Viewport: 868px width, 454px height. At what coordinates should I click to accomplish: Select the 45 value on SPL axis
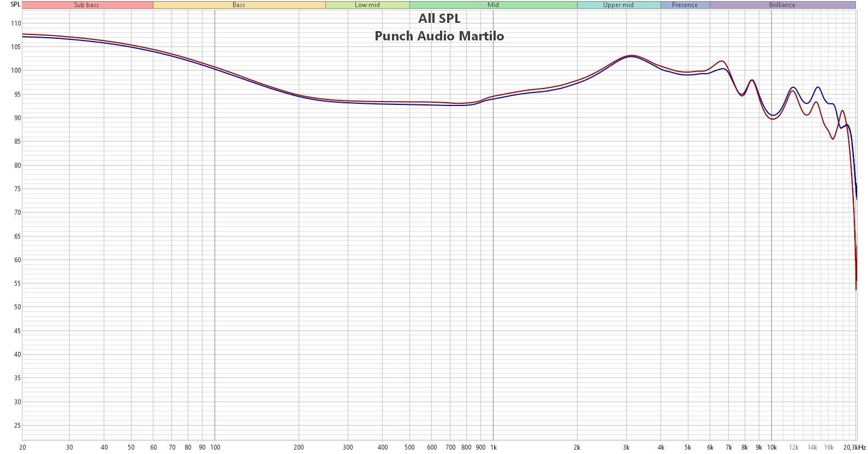tap(17, 331)
